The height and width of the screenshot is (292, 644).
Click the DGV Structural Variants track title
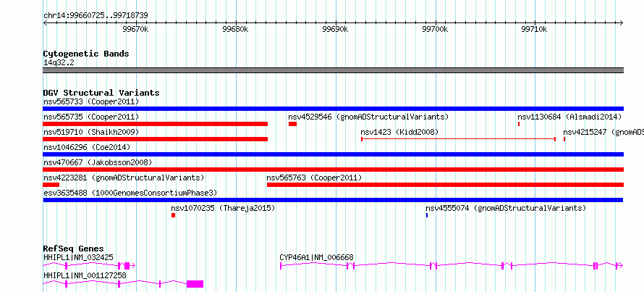101,93
